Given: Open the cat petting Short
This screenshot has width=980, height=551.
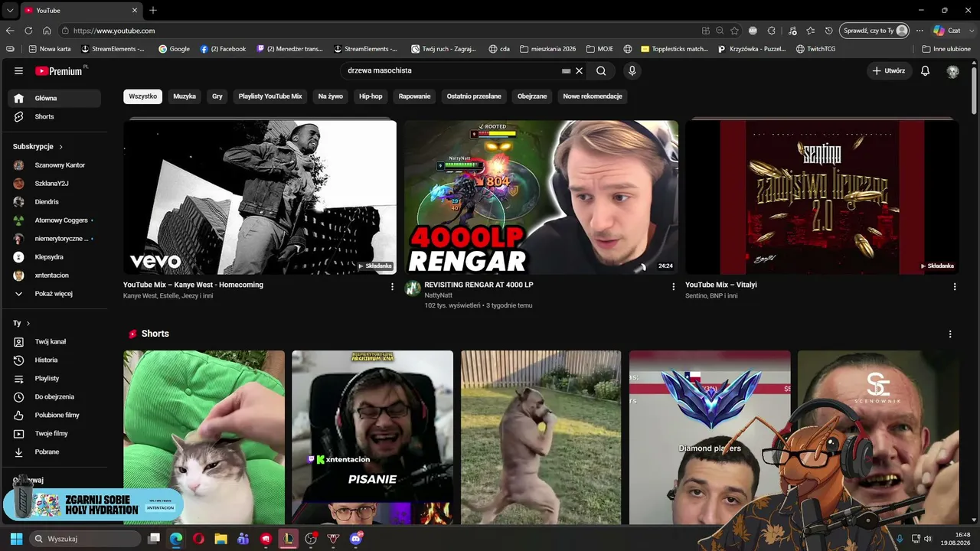Looking at the screenshot, I should point(204,437).
